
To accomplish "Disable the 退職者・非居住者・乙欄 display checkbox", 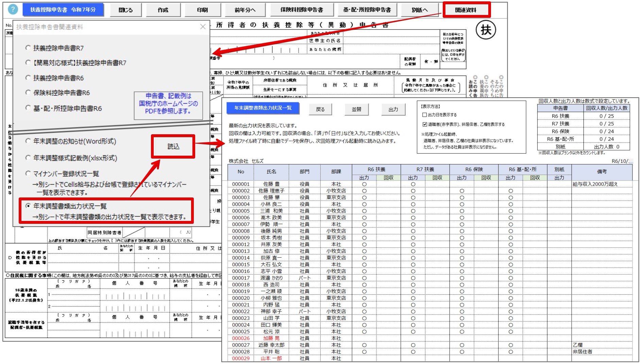I will (425, 124).
